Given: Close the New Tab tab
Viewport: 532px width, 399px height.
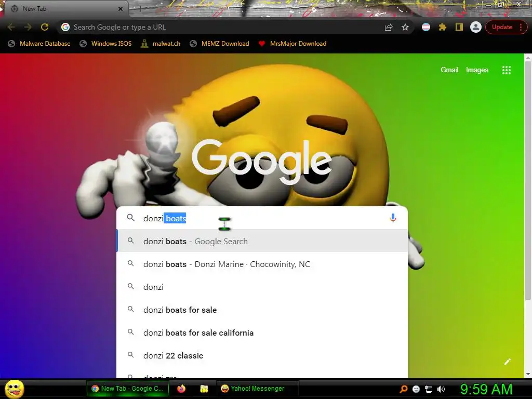Looking at the screenshot, I should click(x=121, y=9).
